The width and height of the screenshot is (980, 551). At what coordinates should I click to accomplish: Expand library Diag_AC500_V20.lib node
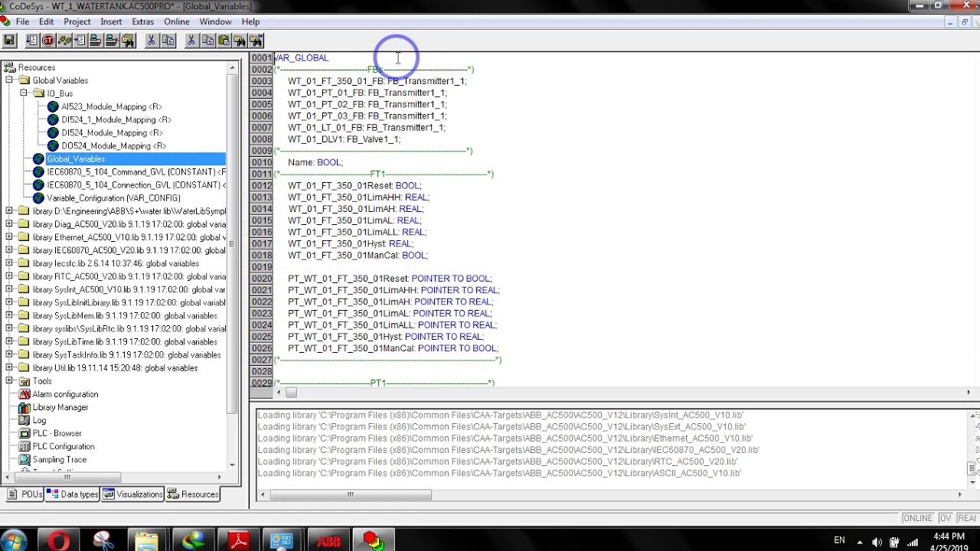pyautogui.click(x=9, y=224)
